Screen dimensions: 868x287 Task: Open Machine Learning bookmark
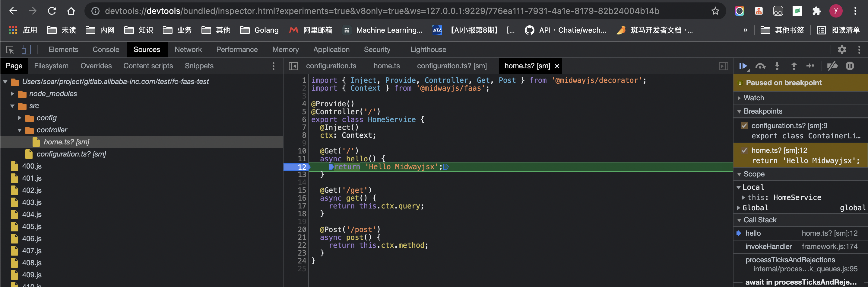tap(382, 31)
